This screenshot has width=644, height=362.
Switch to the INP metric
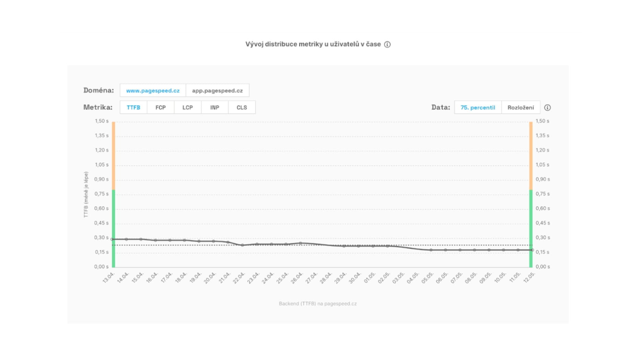pyautogui.click(x=215, y=107)
